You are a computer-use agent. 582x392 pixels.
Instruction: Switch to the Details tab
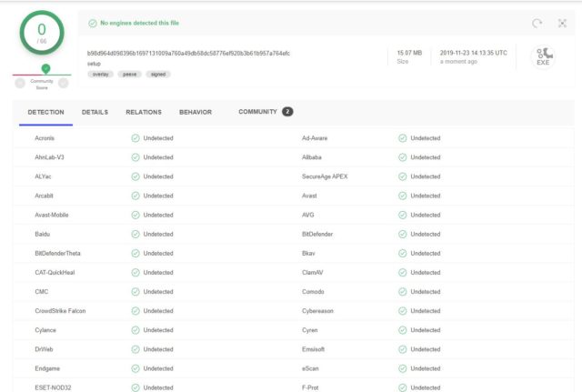click(95, 112)
